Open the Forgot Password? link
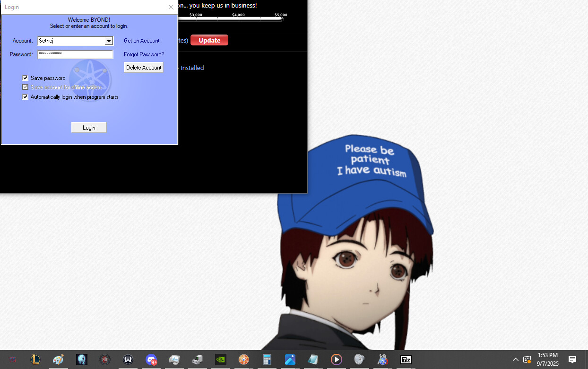The height and width of the screenshot is (369, 588). 144,54
